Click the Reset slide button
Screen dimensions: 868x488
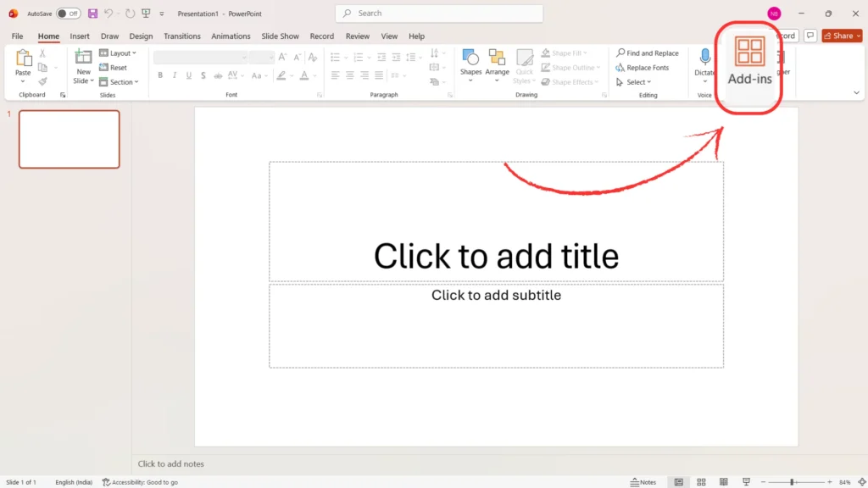point(113,68)
